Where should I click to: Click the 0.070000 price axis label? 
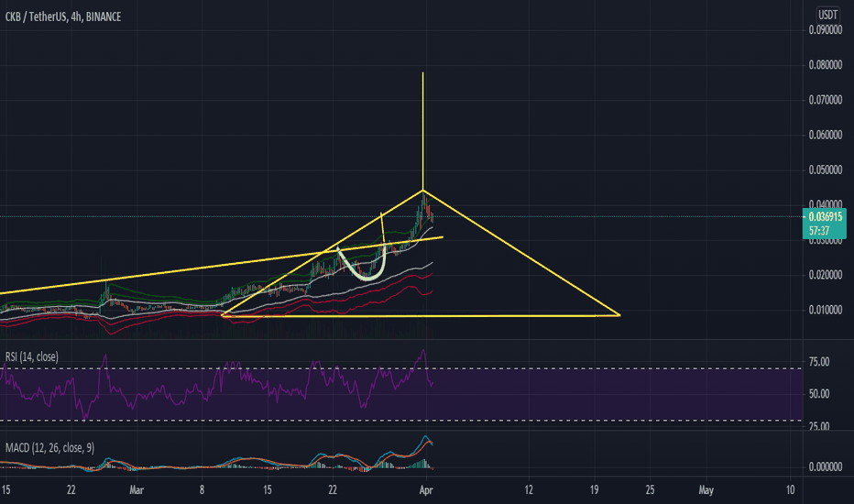[826, 100]
